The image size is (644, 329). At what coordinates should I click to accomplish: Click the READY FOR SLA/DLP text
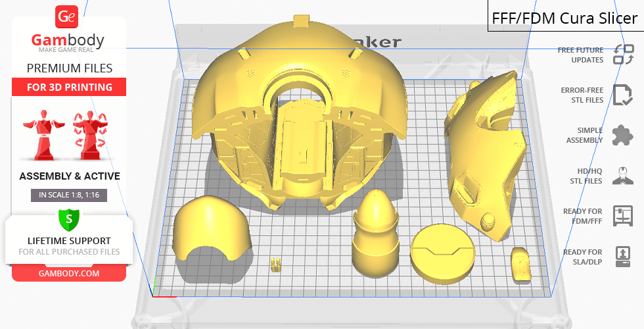pos(583,257)
